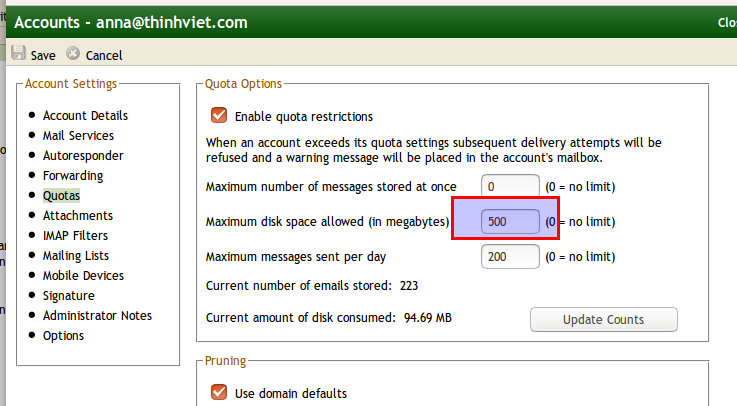Open Mail Services settings page
This screenshot has height=406, width=737.
78,136
